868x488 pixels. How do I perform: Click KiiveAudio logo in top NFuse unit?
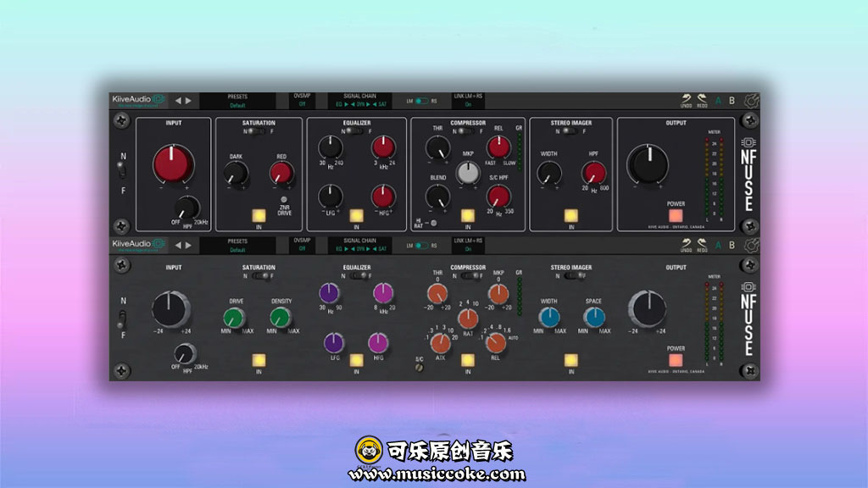[x=138, y=100]
